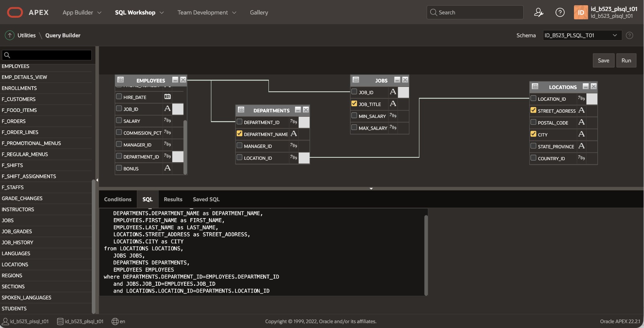This screenshot has height=328, width=644.
Task: Check the HIRE_DATE column checkbox
Action: point(119,97)
